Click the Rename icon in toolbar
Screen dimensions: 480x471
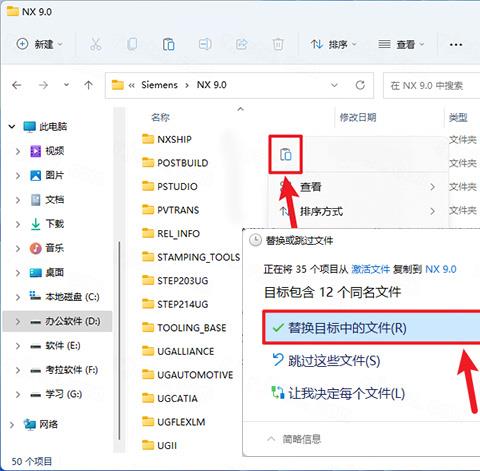[x=205, y=44]
